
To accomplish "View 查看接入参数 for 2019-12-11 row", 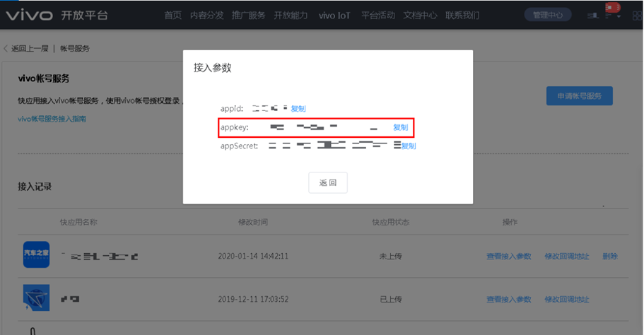I will 509,299.
